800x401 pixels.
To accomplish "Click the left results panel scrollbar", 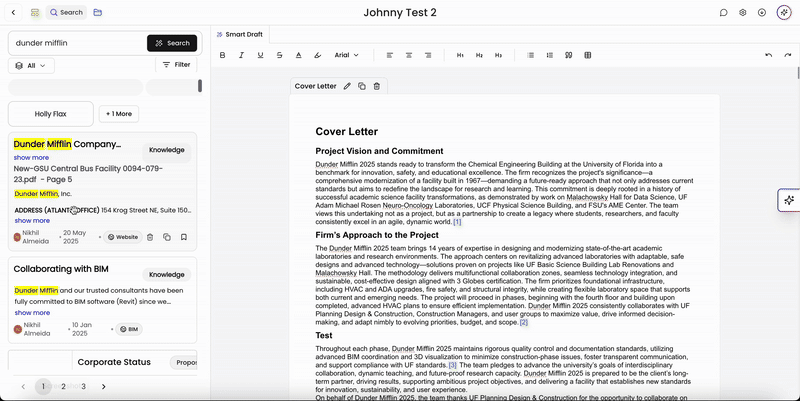I will click(x=200, y=86).
